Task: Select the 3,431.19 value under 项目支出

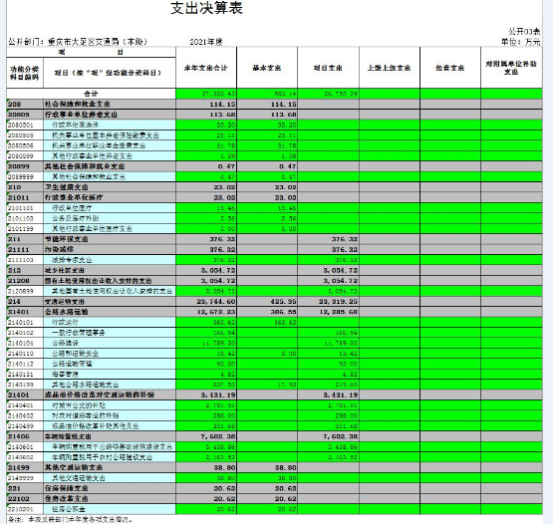Action: (341, 395)
